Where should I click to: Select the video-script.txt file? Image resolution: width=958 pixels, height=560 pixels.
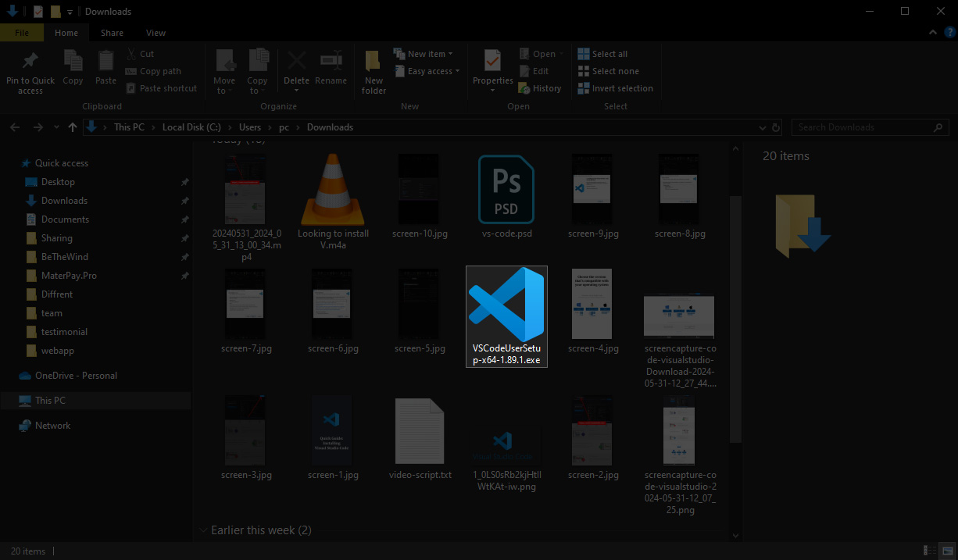coord(420,438)
